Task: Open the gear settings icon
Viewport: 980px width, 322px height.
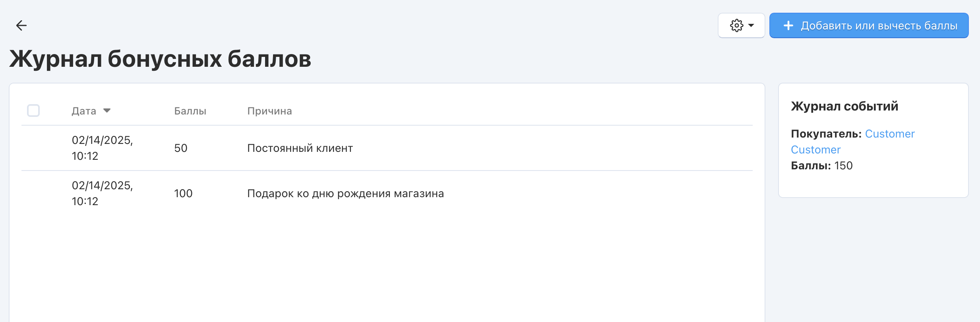Action: (736, 25)
